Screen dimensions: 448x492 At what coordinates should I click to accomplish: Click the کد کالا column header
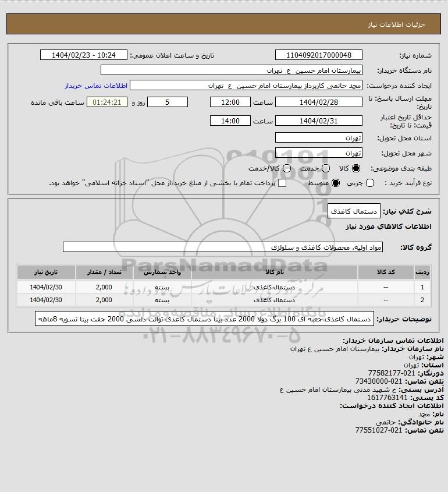tap(386, 272)
